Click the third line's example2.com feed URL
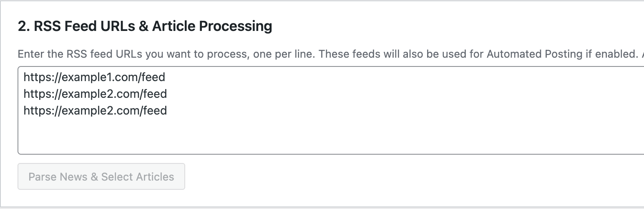 pos(95,110)
